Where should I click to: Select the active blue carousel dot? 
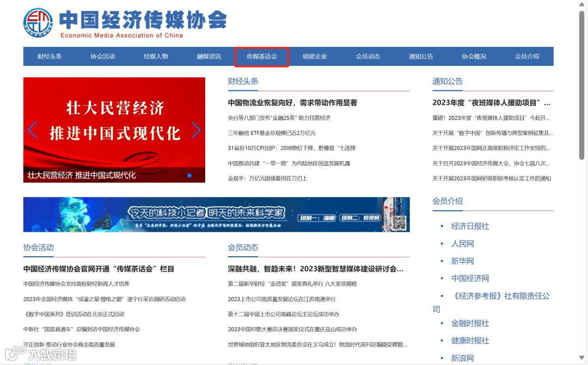coord(189,175)
